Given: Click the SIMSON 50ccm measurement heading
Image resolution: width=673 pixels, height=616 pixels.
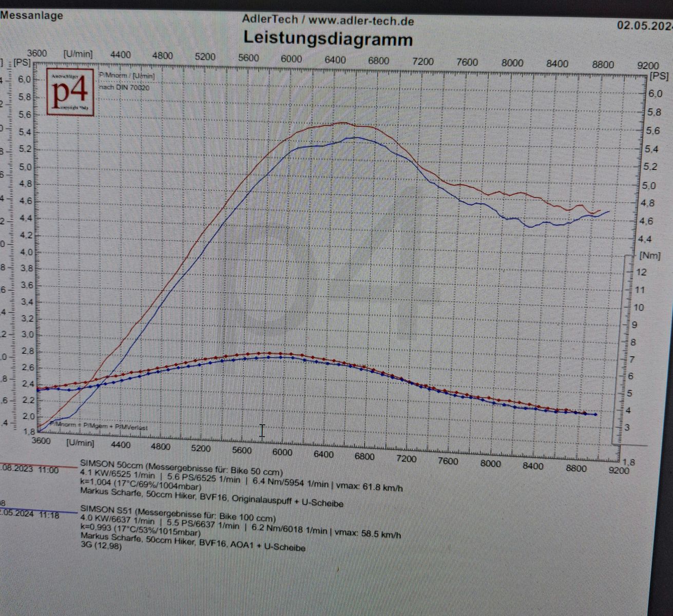Looking at the screenshot, I should [181, 468].
